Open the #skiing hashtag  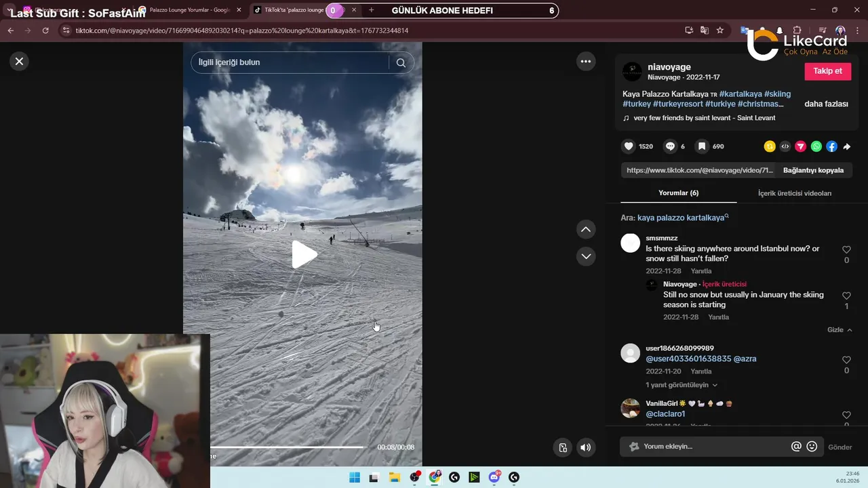(x=777, y=94)
